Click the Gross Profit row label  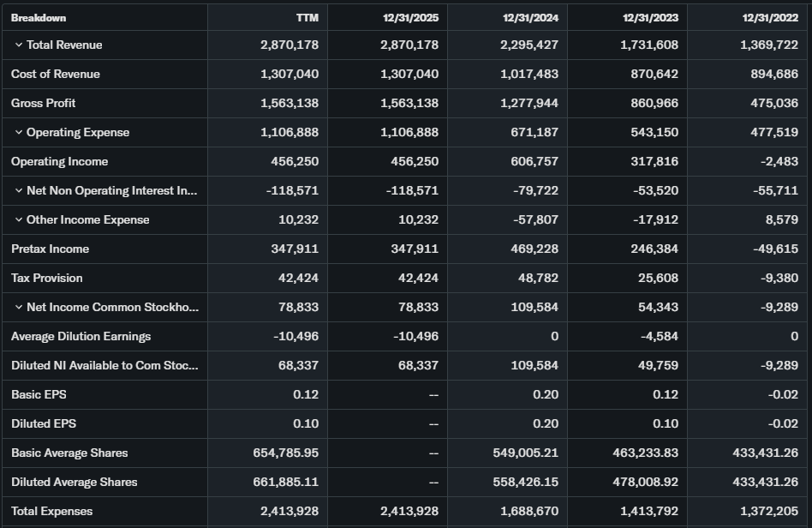pyautogui.click(x=44, y=103)
